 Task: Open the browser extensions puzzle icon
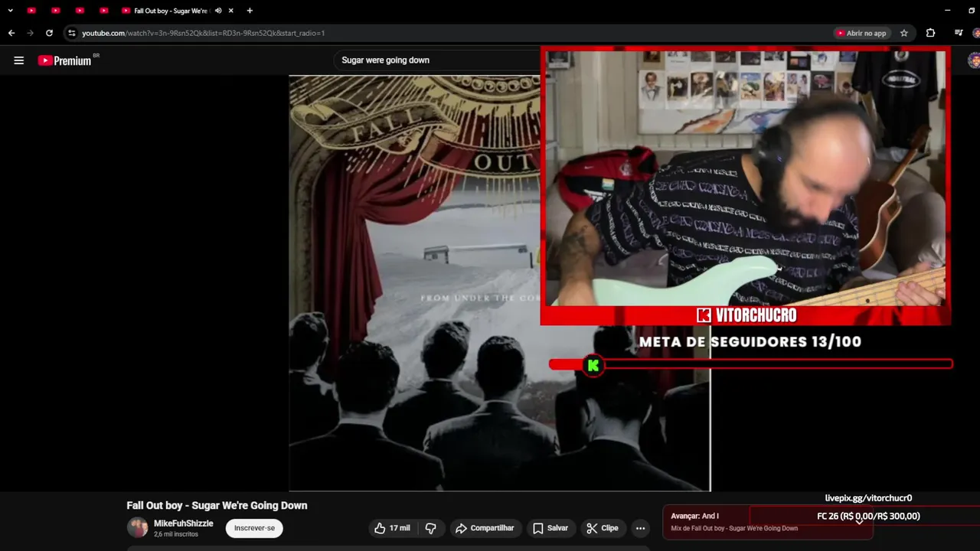[930, 33]
